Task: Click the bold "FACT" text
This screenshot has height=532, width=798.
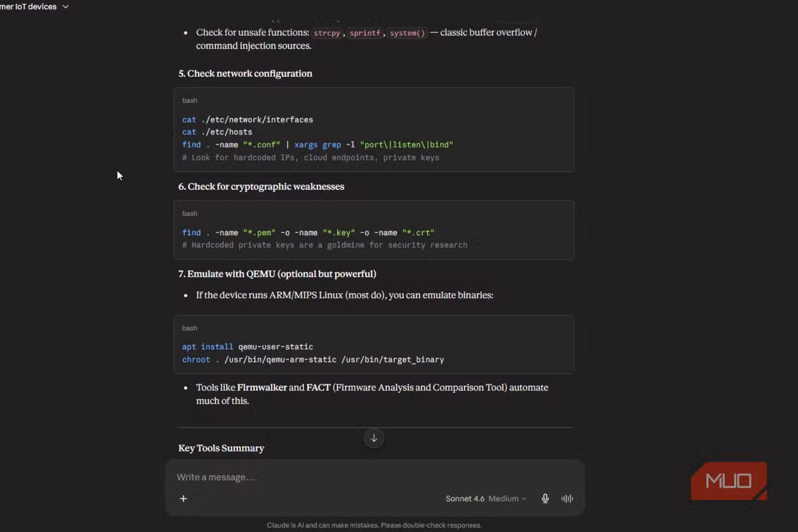Action: point(318,387)
